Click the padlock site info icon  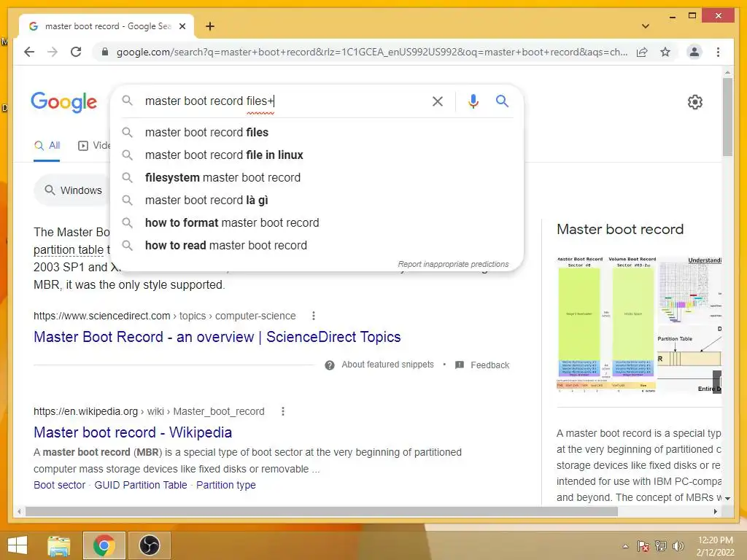pyautogui.click(x=105, y=52)
